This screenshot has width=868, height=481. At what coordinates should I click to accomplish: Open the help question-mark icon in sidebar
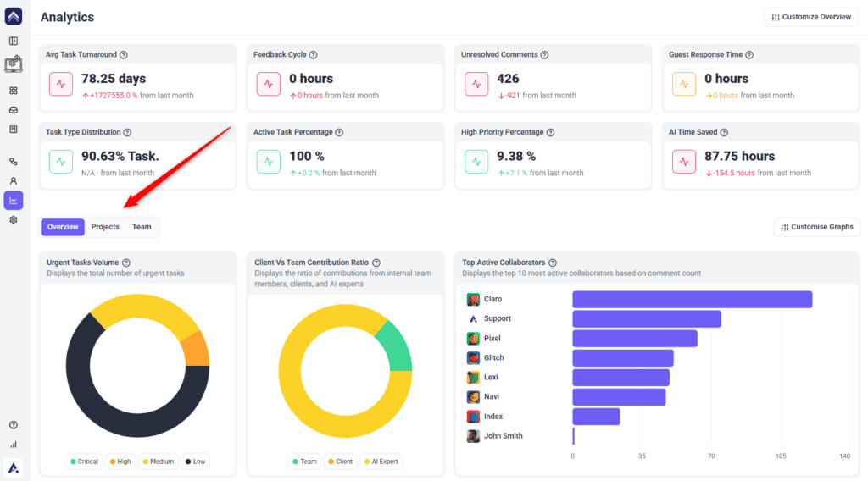click(x=14, y=424)
